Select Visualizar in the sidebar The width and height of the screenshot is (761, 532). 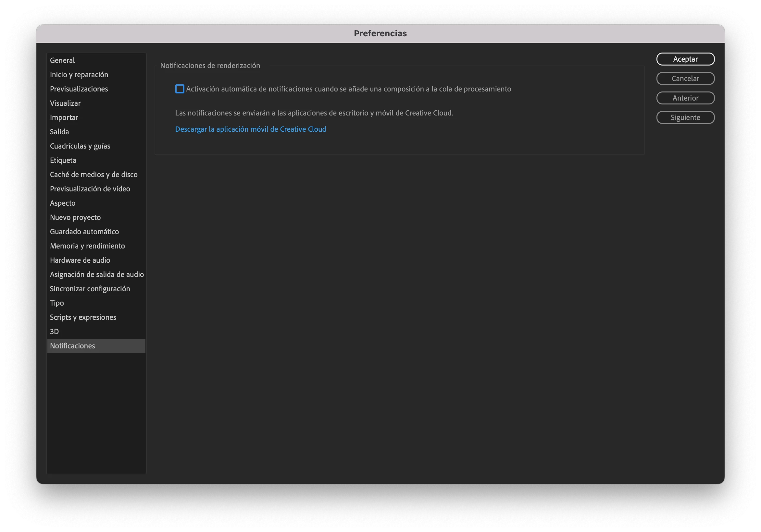tap(65, 103)
